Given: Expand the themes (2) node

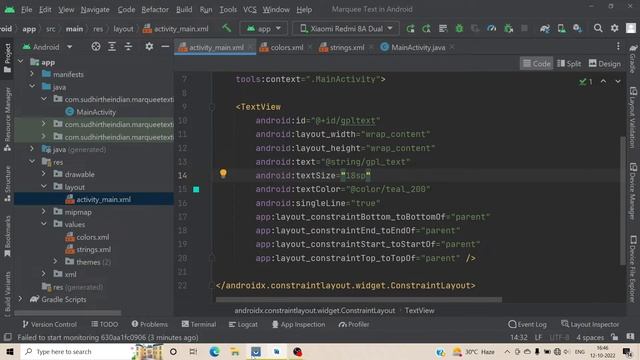Looking at the screenshot, I should (x=55, y=261).
